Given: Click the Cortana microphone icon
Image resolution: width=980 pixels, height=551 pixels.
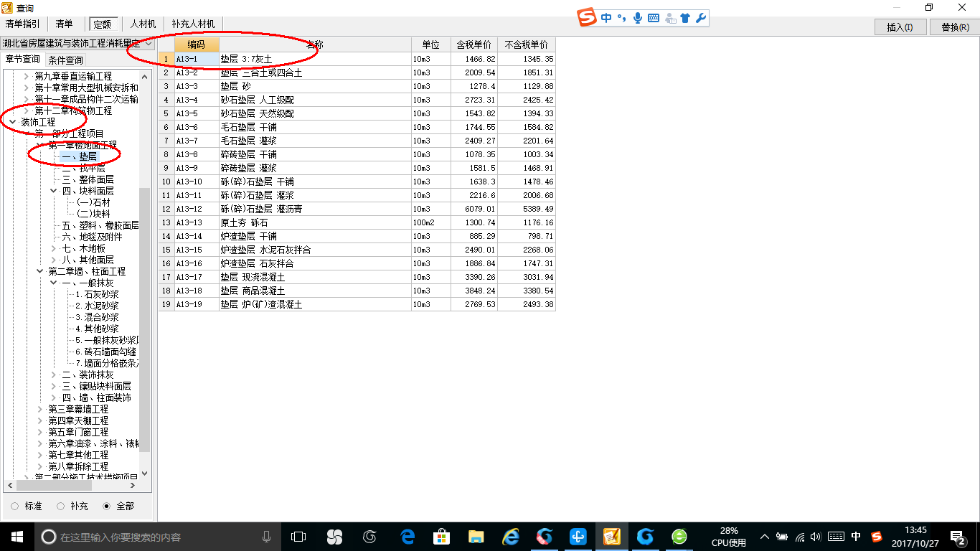Looking at the screenshot, I should coord(266,537).
